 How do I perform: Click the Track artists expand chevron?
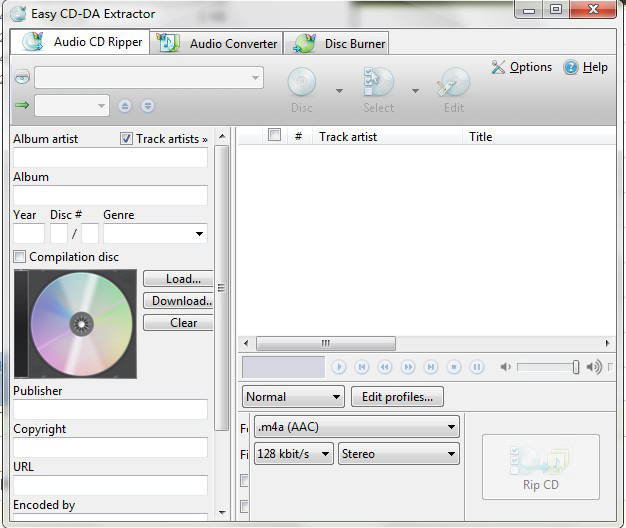pyautogui.click(x=205, y=140)
